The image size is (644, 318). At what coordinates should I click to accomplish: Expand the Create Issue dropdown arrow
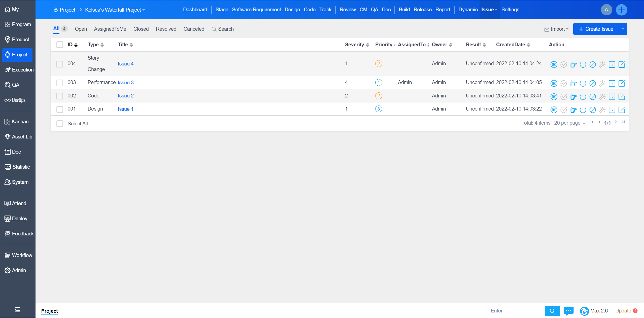[623, 29]
